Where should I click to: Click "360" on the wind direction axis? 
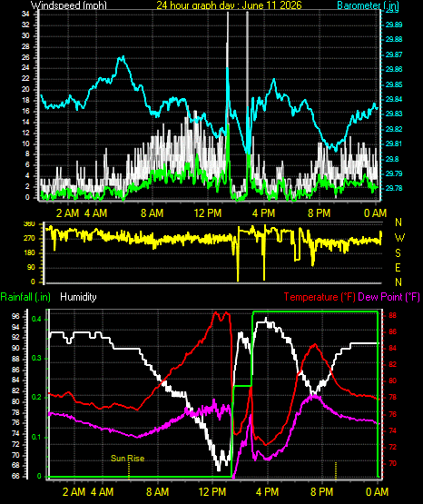pos(30,224)
